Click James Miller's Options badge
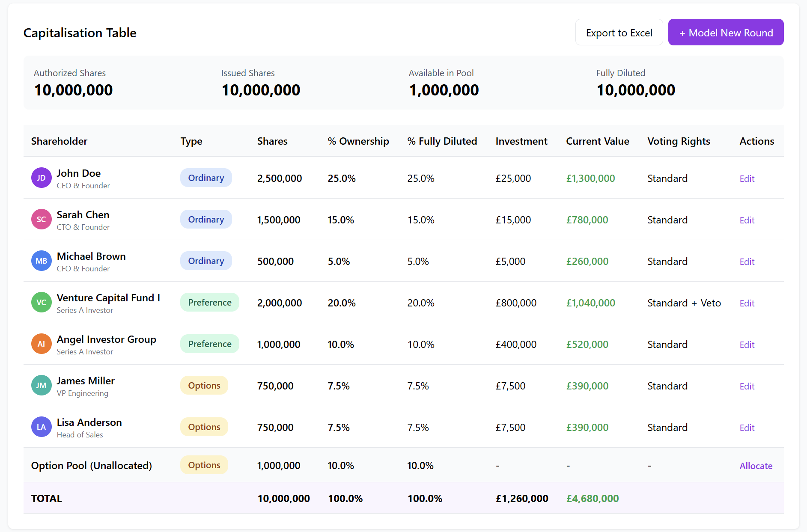 204,386
